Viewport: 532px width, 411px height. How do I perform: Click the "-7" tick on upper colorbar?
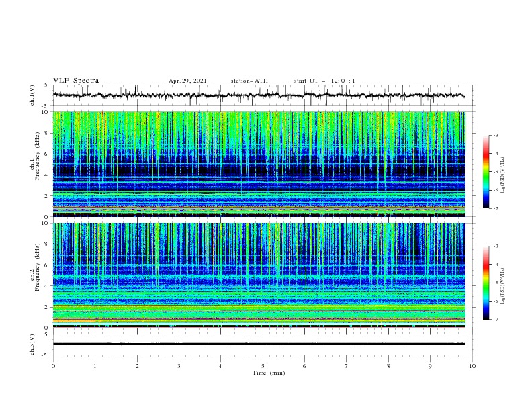495,208
